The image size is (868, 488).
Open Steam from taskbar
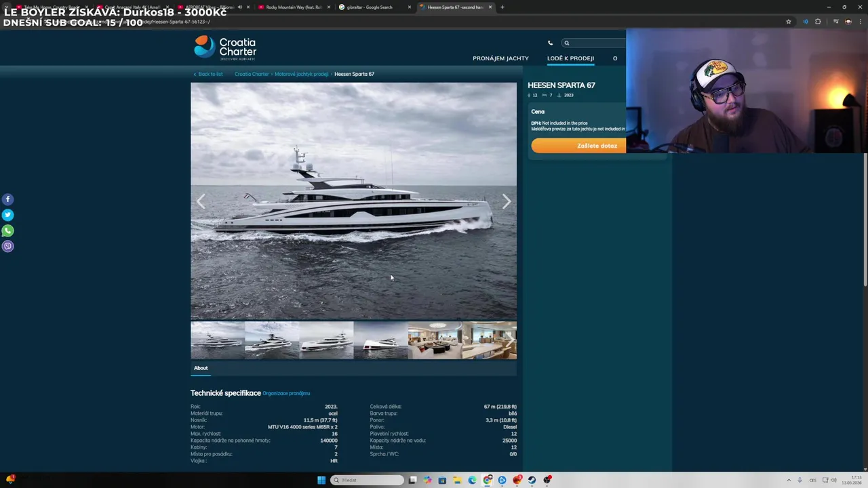[532, 480]
